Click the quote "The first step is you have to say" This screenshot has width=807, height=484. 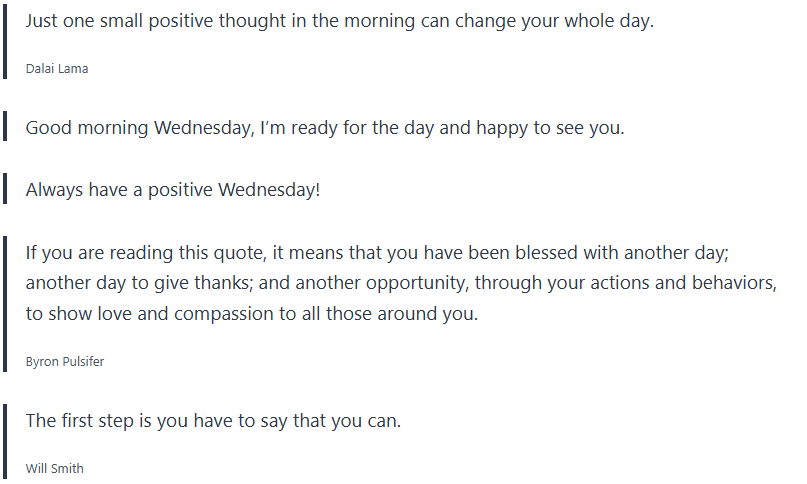pyautogui.click(x=213, y=420)
